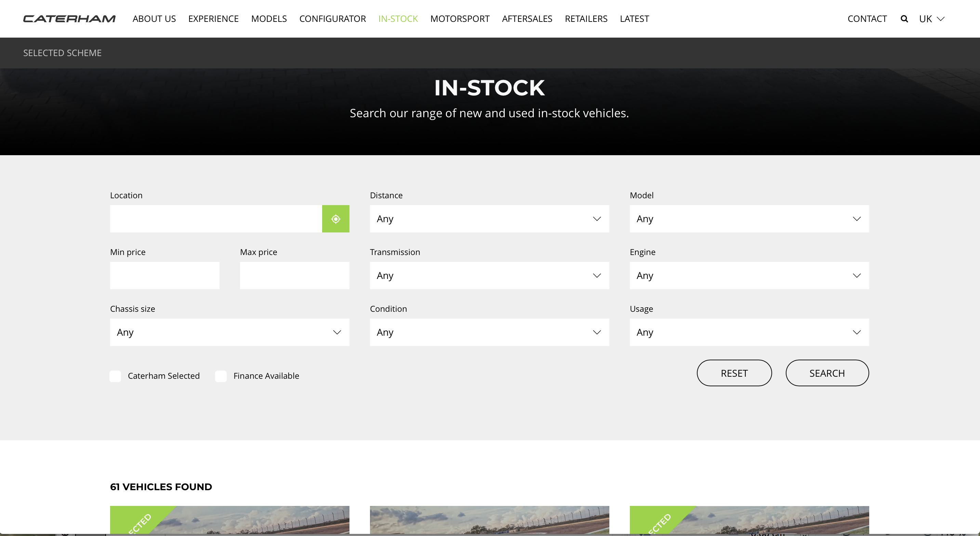The width and height of the screenshot is (980, 536).
Task: Open the Distance dropdown
Action: coord(489,219)
